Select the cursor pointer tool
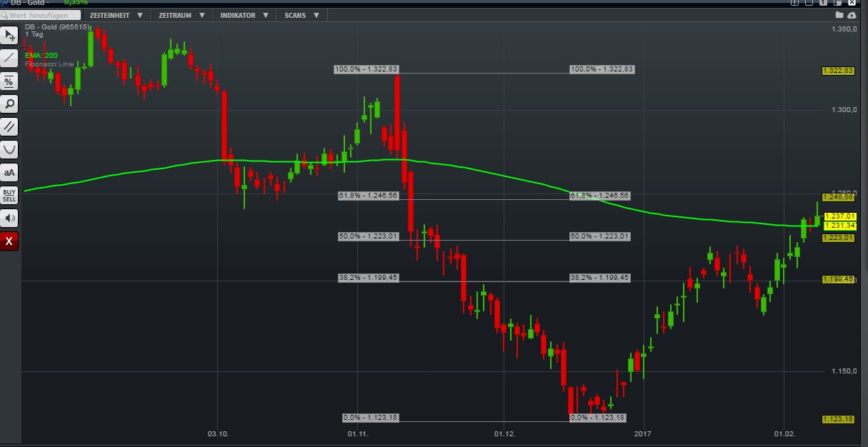The image size is (868, 447). [x=9, y=35]
